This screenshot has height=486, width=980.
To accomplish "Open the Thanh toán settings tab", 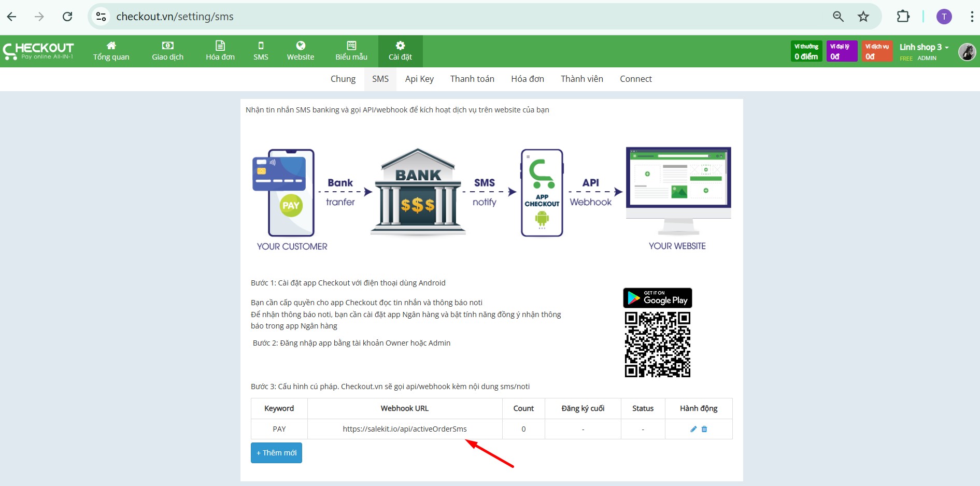I will (472, 79).
